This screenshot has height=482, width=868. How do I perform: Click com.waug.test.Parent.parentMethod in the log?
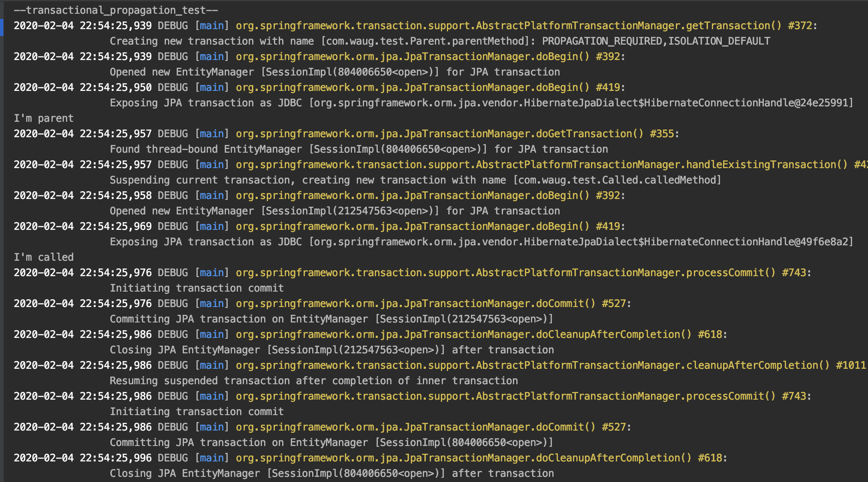click(425, 41)
